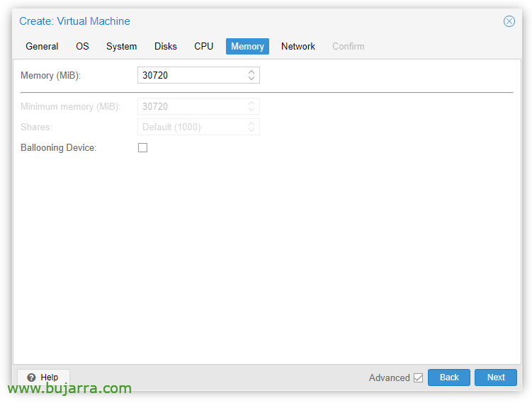Go to the System tab
Image resolution: width=532 pixels, height=403 pixels.
[121, 46]
